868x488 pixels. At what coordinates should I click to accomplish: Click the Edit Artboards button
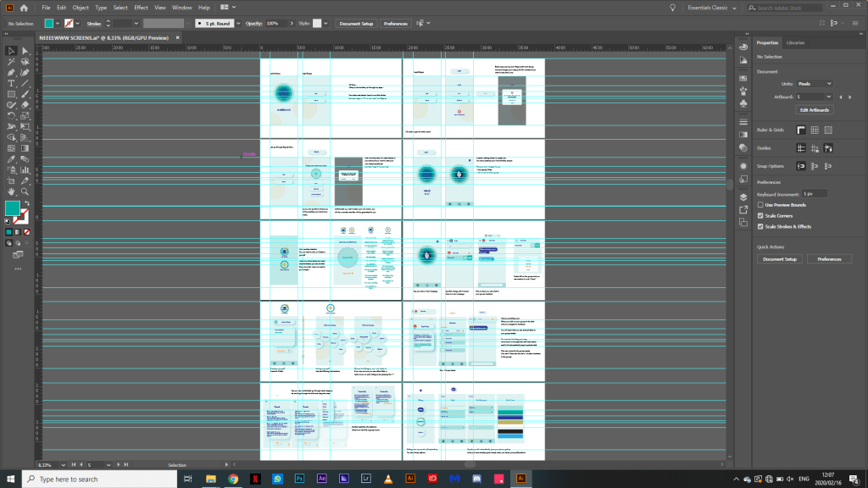(x=815, y=110)
